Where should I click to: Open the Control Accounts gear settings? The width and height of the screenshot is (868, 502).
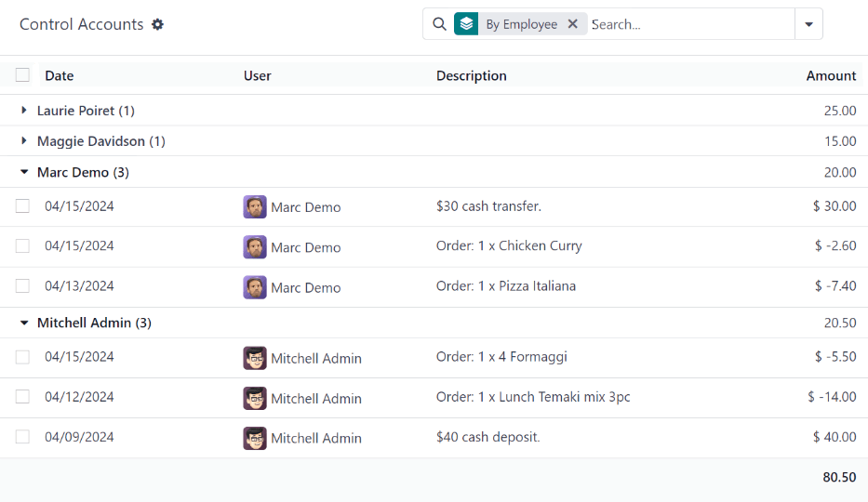click(x=157, y=25)
